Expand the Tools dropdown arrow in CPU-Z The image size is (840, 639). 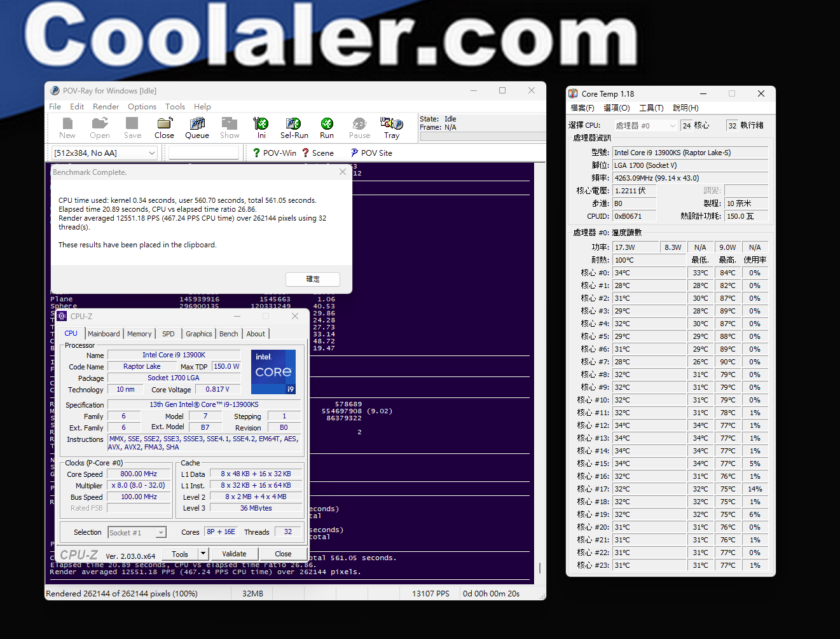point(203,554)
